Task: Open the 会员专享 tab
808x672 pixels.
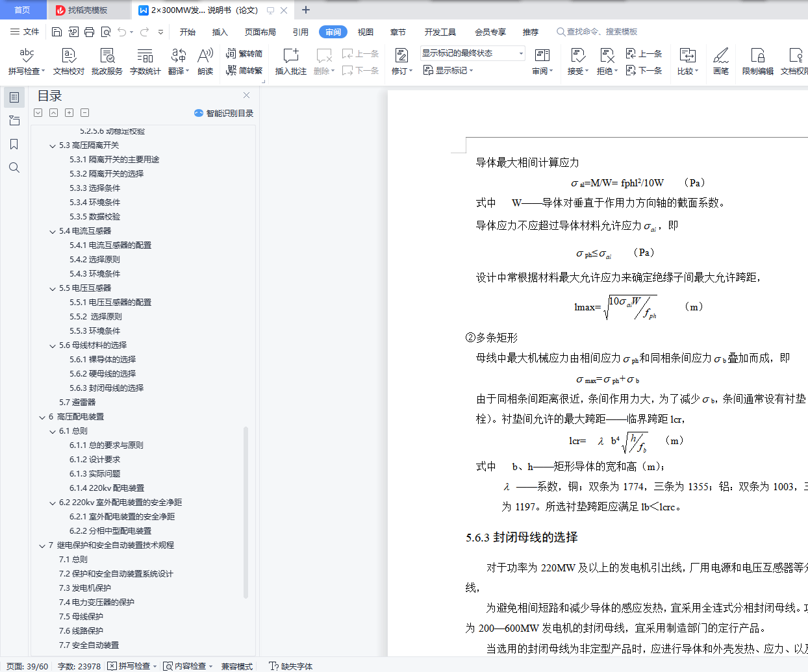Action: (490, 32)
